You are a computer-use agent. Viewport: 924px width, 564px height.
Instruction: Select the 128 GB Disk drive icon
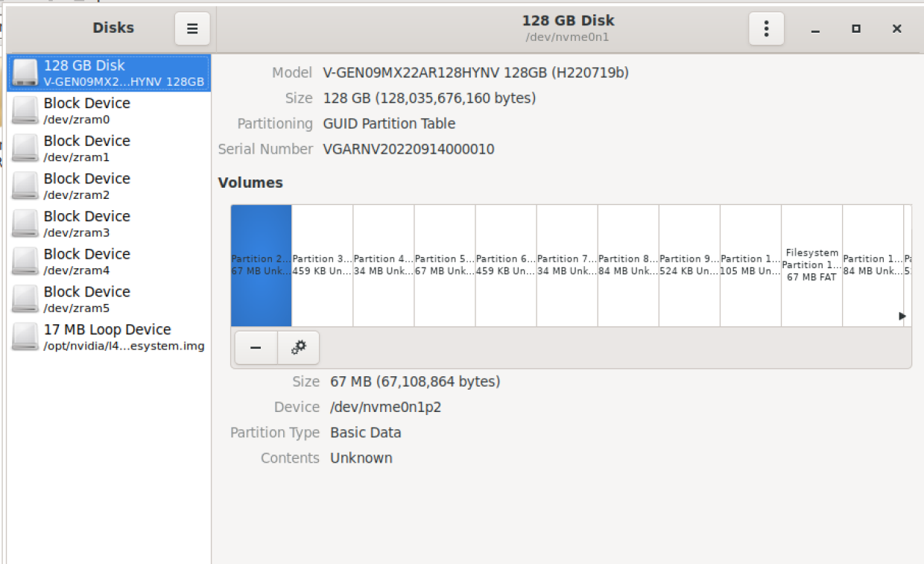point(25,73)
